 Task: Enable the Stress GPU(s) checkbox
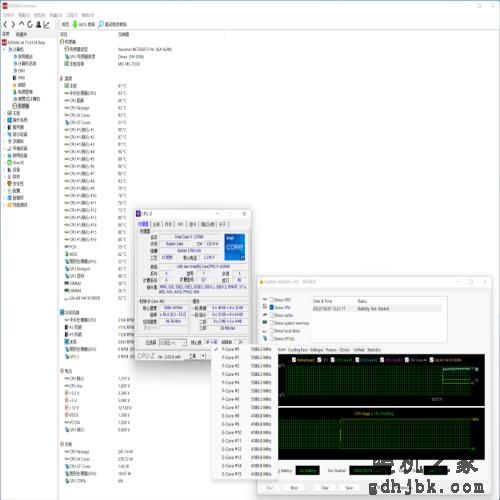coord(272,338)
